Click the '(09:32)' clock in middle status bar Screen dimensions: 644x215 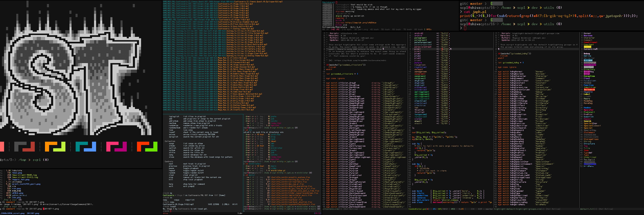(x=318, y=214)
